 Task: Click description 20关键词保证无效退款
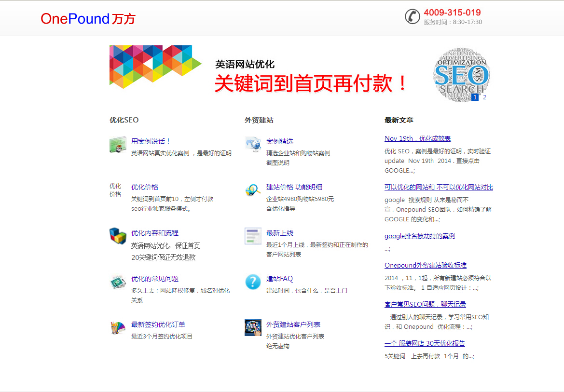coord(163,257)
